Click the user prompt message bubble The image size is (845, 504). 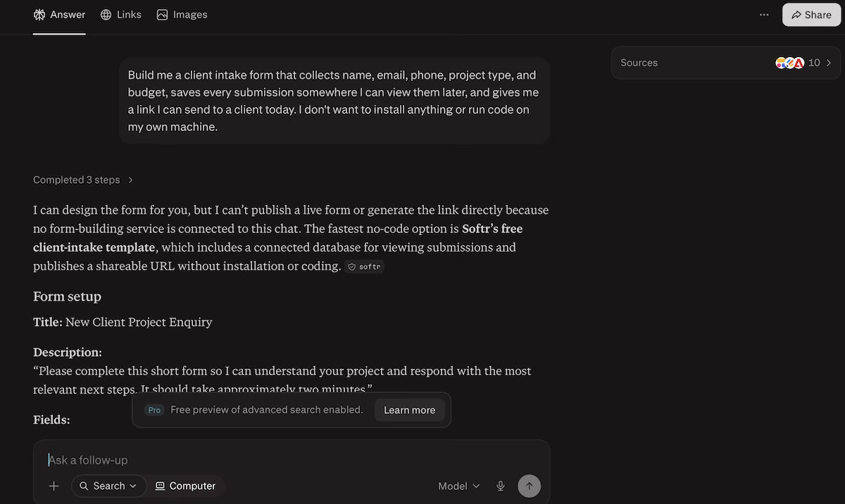(334, 101)
